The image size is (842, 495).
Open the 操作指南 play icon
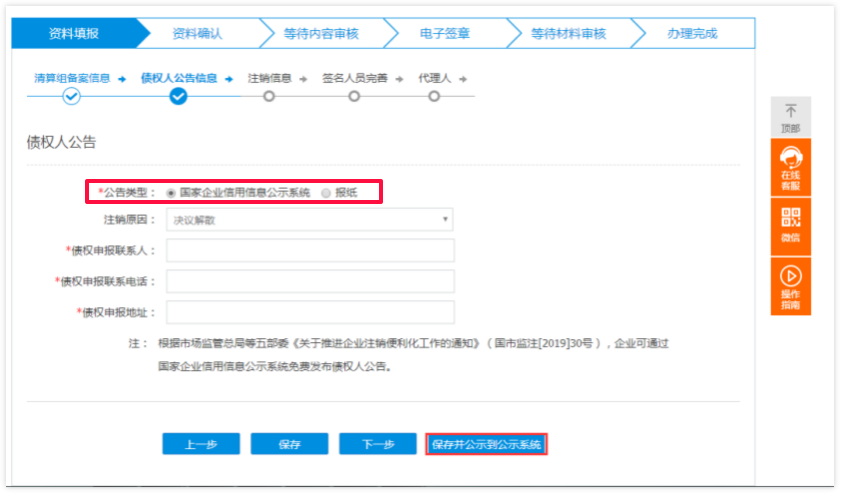pos(790,276)
